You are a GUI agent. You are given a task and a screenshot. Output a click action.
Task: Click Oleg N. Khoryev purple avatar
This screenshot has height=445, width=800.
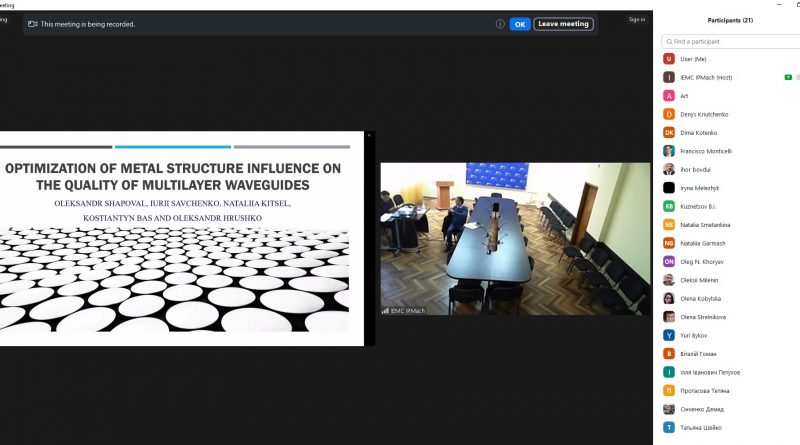(668, 261)
